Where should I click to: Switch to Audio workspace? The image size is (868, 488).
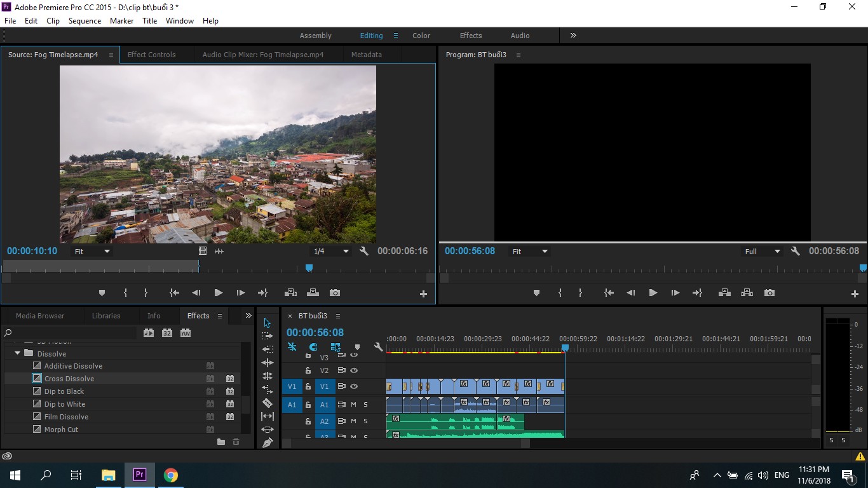click(520, 36)
